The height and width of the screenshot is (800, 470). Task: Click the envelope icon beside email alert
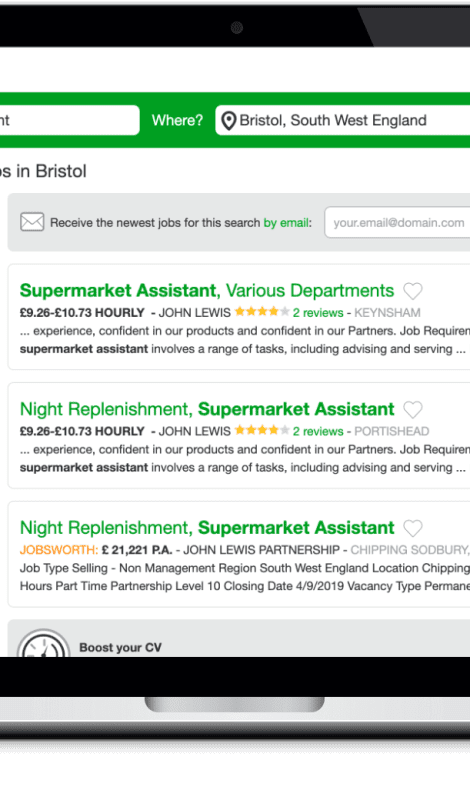(x=32, y=222)
